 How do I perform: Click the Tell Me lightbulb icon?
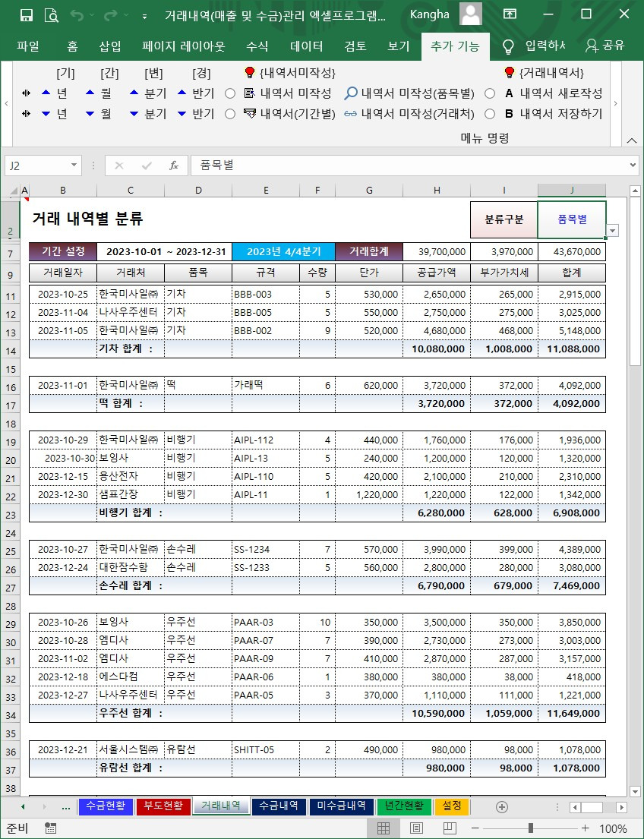508,46
